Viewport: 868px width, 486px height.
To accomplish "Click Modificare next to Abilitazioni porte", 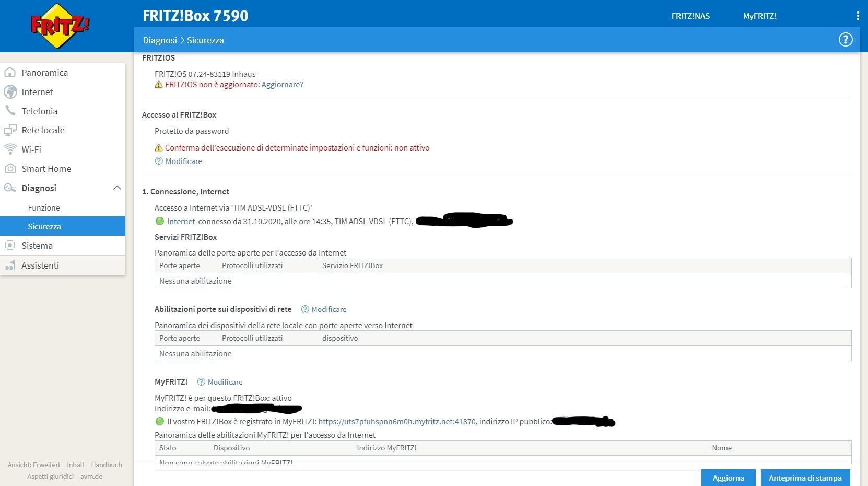I will point(329,309).
